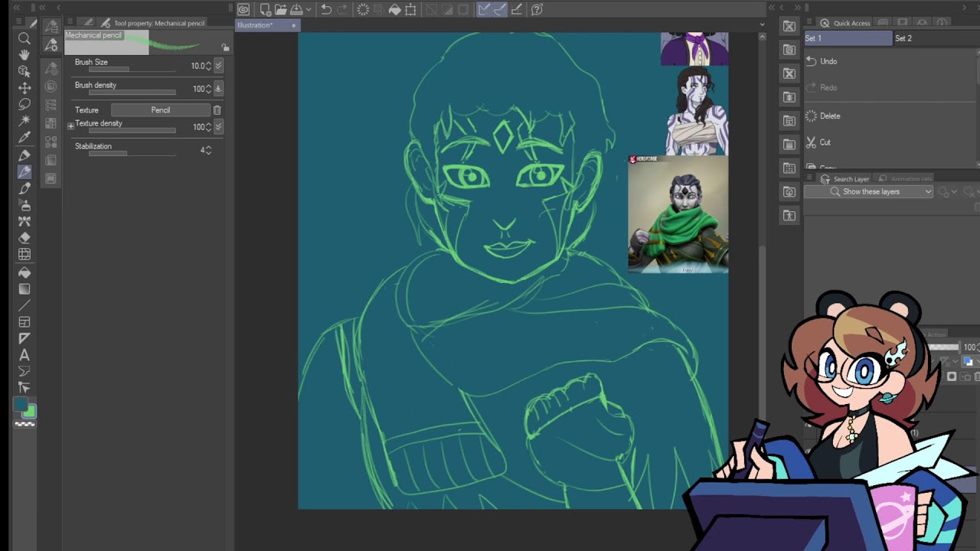This screenshot has width=980, height=551.
Task: Select the Frame border tool
Action: [24, 322]
